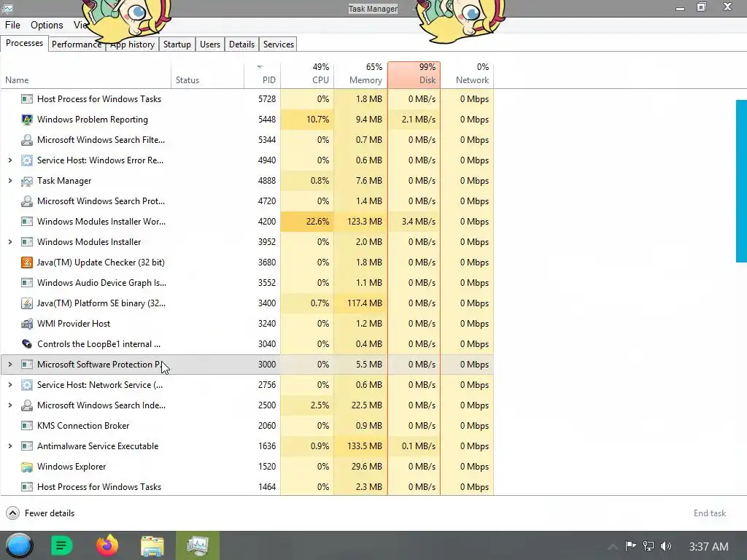Expand the Service Host: Network Service row
The width and height of the screenshot is (747, 560).
coord(10,385)
